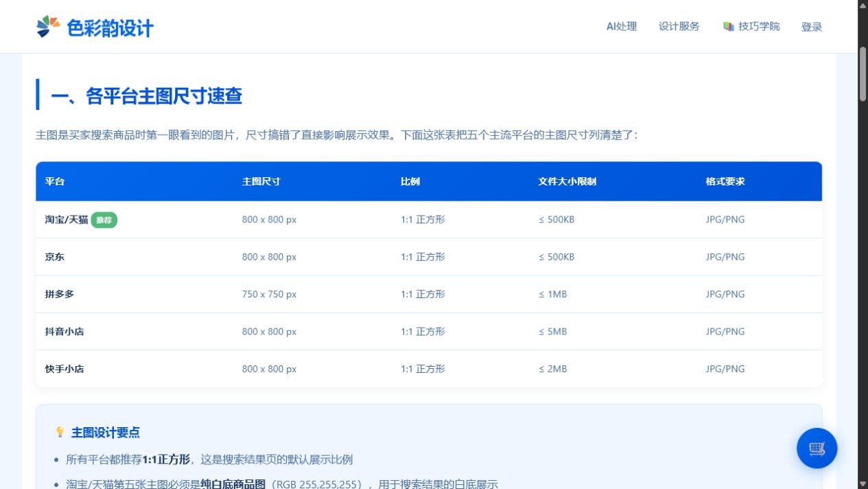Click the bullet mentioning 纯白底商品图
The width and height of the screenshot is (868, 489).
[x=282, y=484]
